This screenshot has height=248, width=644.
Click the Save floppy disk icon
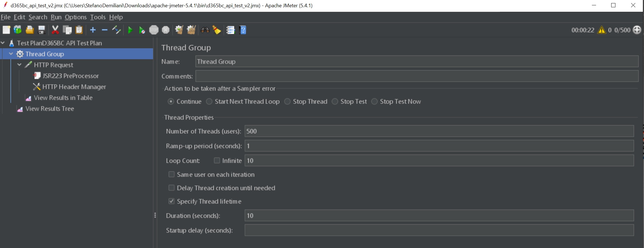(41, 30)
